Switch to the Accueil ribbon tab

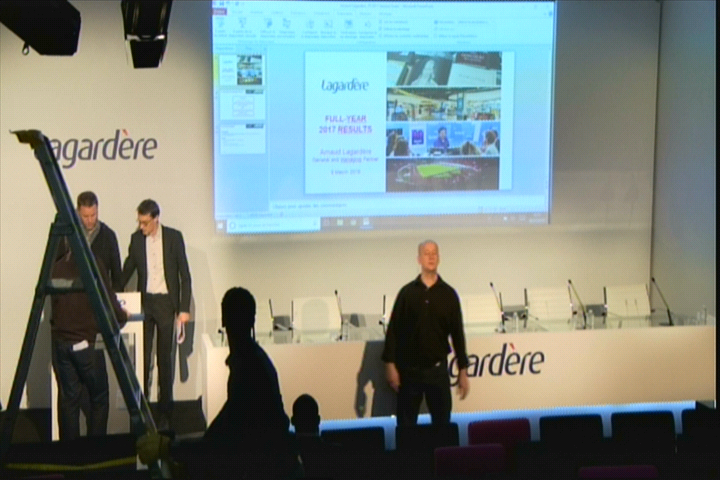[x=237, y=13]
